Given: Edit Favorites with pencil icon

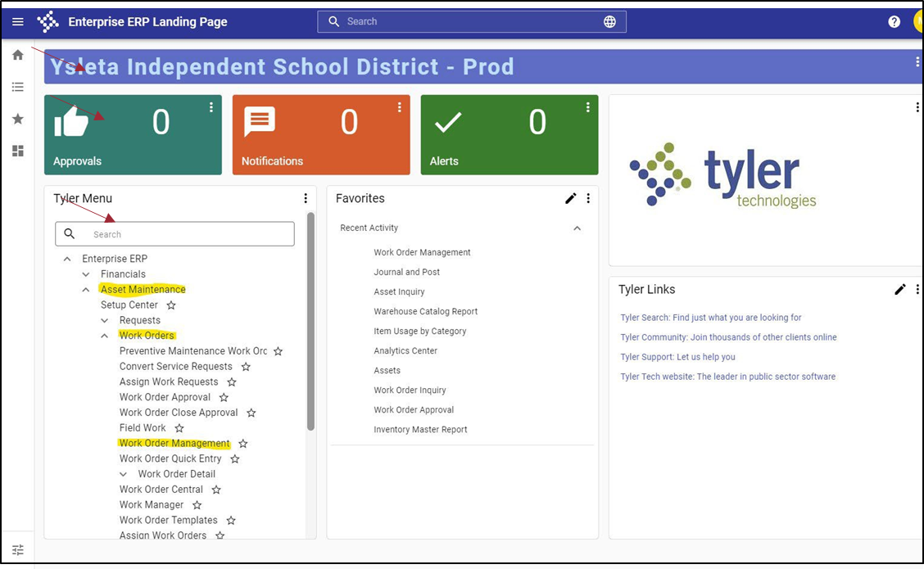Looking at the screenshot, I should coord(570,198).
